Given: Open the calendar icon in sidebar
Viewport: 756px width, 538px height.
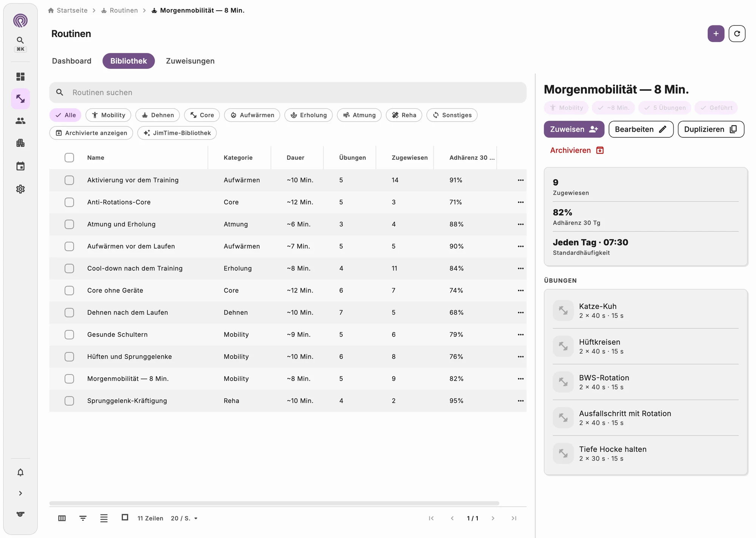Looking at the screenshot, I should coord(20,166).
